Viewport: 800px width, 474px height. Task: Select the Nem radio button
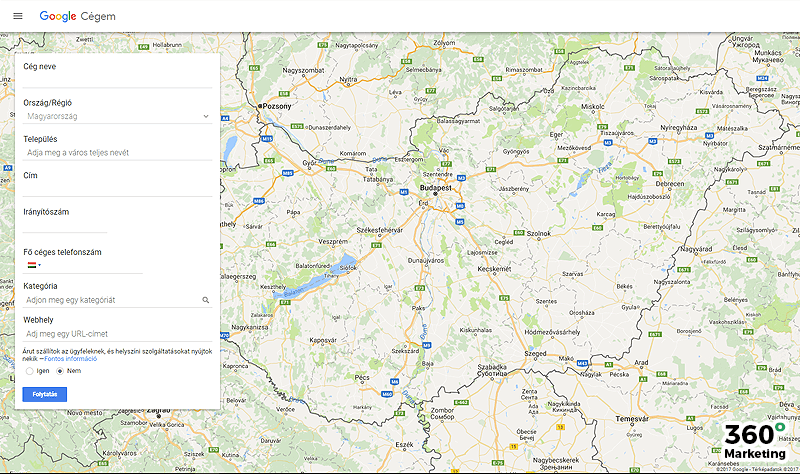60,371
